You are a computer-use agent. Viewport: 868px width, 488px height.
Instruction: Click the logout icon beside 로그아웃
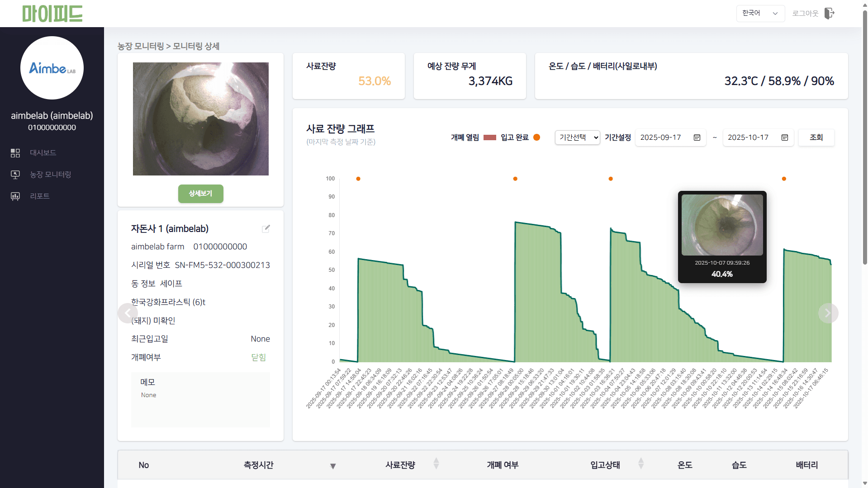click(x=830, y=13)
